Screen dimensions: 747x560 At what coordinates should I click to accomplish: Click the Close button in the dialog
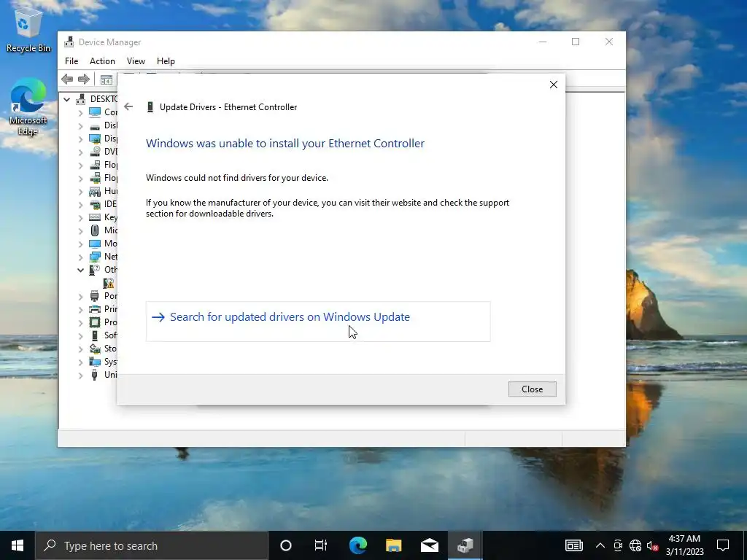coord(532,389)
